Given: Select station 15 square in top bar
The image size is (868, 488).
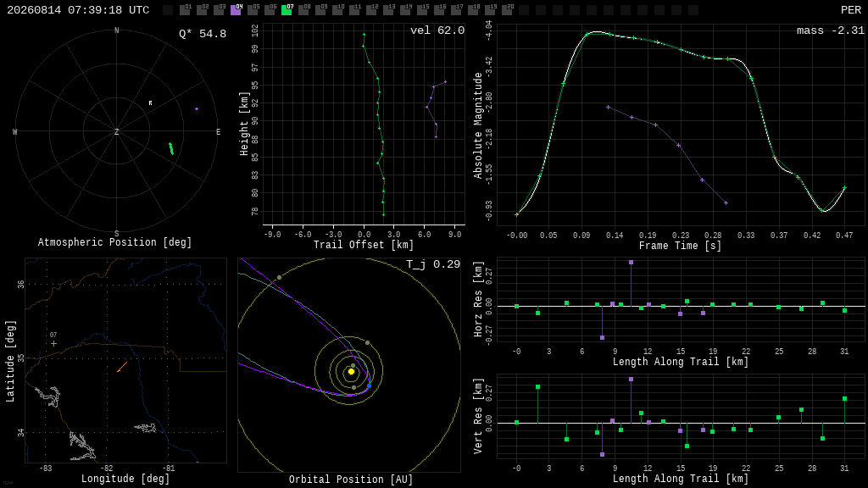Looking at the screenshot, I should [422, 10].
